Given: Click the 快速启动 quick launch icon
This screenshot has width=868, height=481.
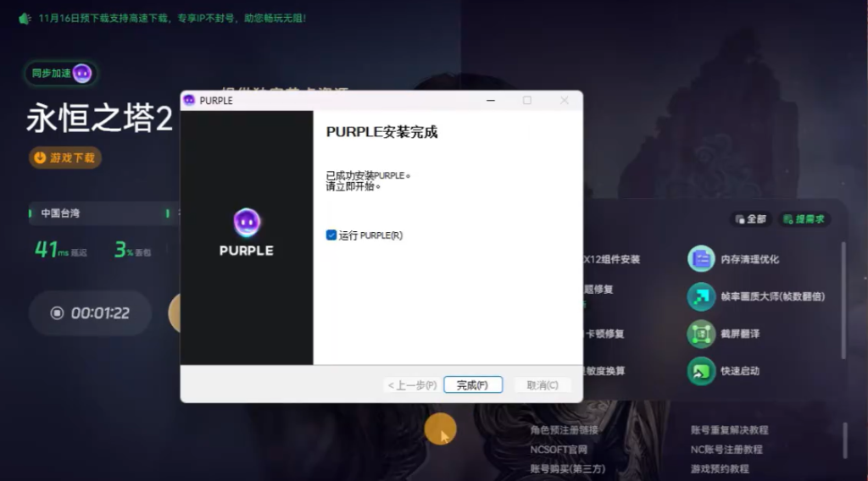Looking at the screenshot, I should [x=701, y=371].
